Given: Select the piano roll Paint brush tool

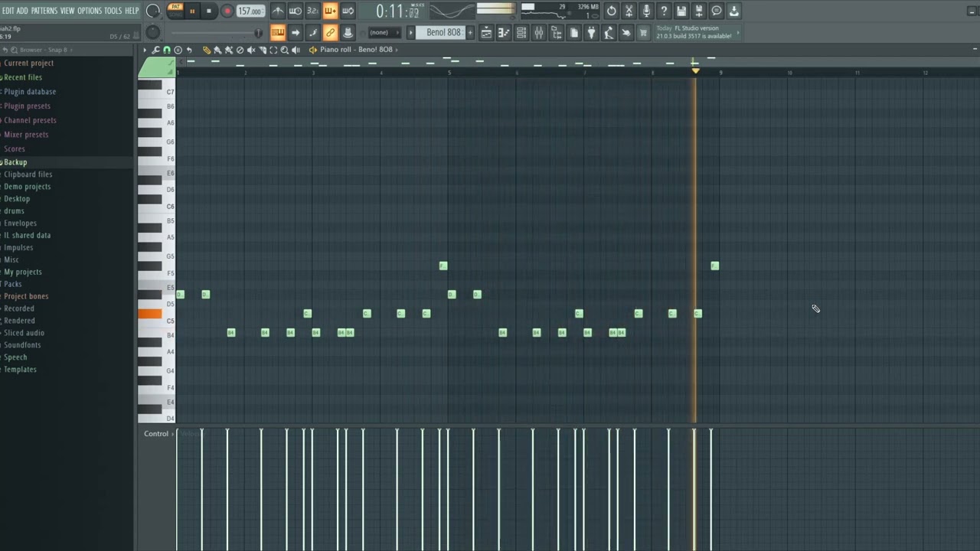Looking at the screenshot, I should coord(217,50).
